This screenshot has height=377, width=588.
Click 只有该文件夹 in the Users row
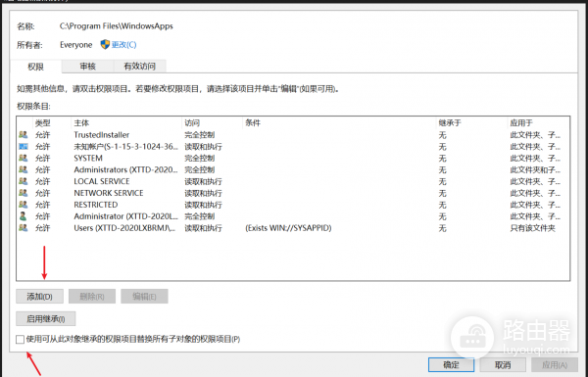tap(532, 228)
